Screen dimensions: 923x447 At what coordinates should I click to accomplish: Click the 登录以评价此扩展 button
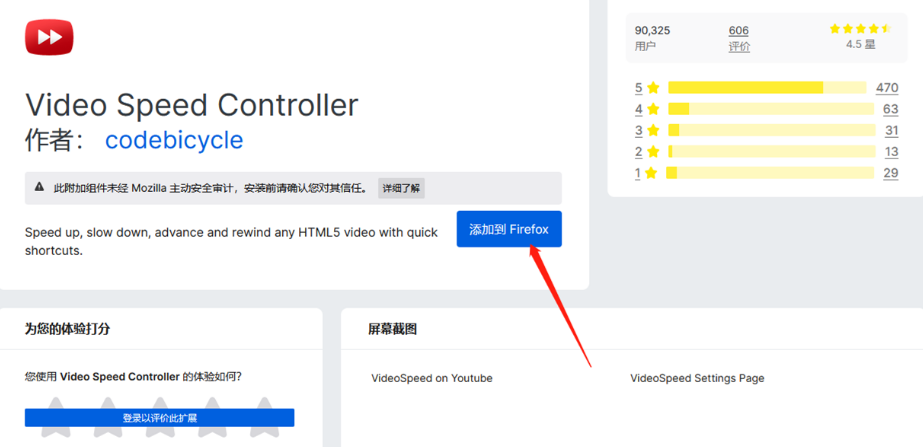pos(160,418)
